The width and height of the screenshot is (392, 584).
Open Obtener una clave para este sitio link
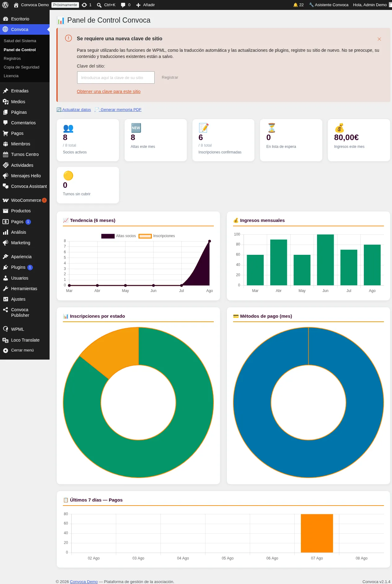(109, 91)
